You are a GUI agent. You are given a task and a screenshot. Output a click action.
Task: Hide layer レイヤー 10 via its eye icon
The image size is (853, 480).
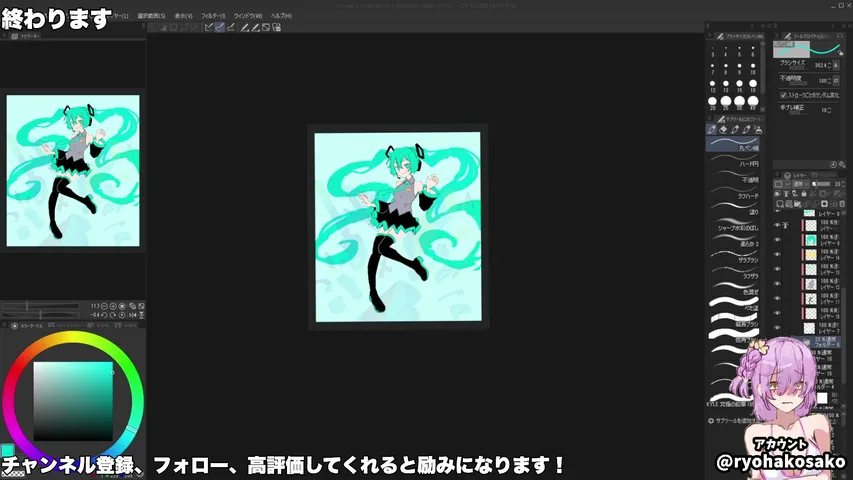[x=777, y=313]
